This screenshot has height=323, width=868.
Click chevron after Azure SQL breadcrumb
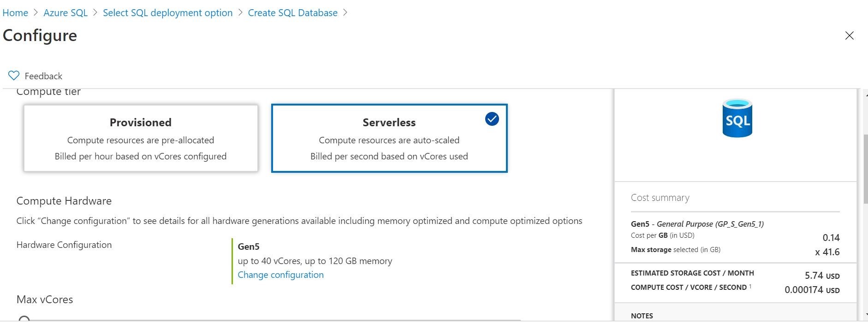(95, 13)
